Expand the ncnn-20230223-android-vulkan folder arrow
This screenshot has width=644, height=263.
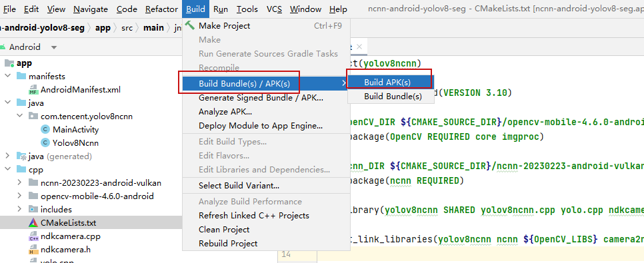[x=19, y=182]
